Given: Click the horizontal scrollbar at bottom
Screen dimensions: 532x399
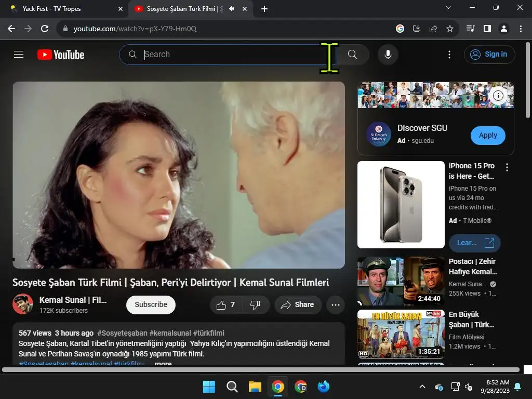Looking at the screenshot, I should (261, 370).
